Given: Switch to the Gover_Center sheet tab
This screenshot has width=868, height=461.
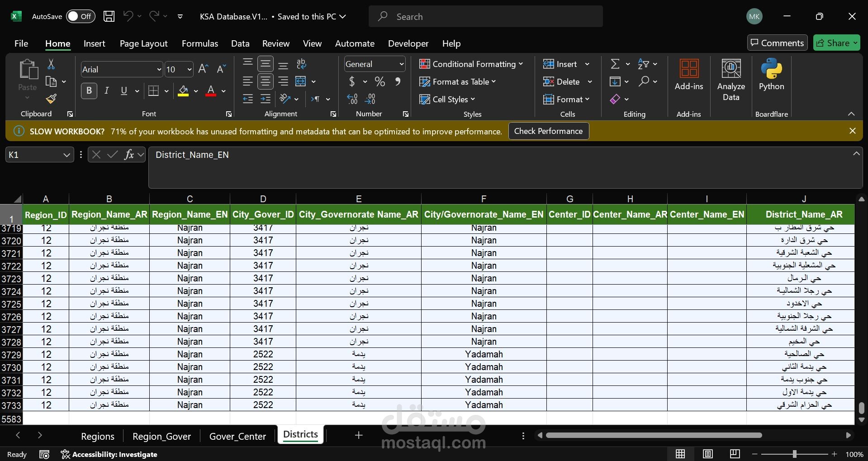Looking at the screenshot, I should click(x=237, y=436).
